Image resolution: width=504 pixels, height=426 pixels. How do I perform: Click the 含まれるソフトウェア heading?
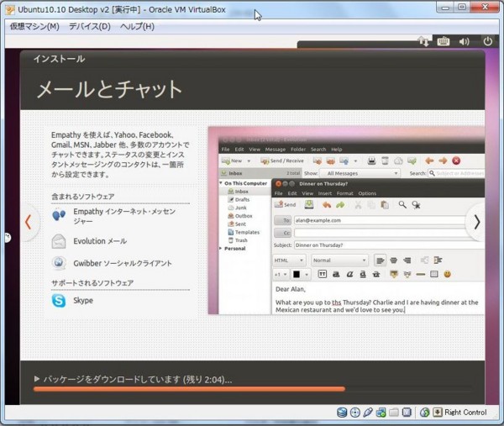pyautogui.click(x=83, y=197)
